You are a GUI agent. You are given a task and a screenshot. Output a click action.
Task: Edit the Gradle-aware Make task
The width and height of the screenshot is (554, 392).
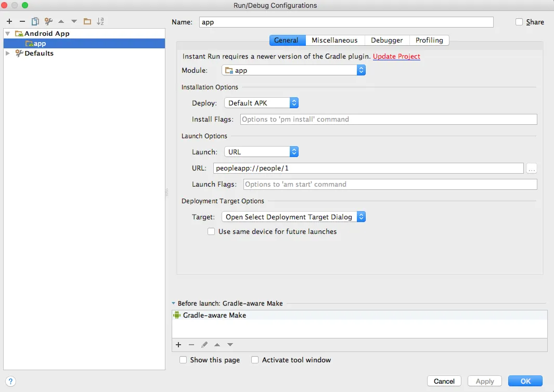(x=204, y=345)
